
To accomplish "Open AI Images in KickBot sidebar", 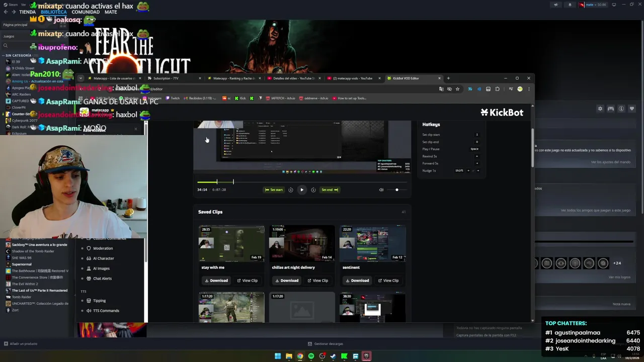I will [101, 268].
